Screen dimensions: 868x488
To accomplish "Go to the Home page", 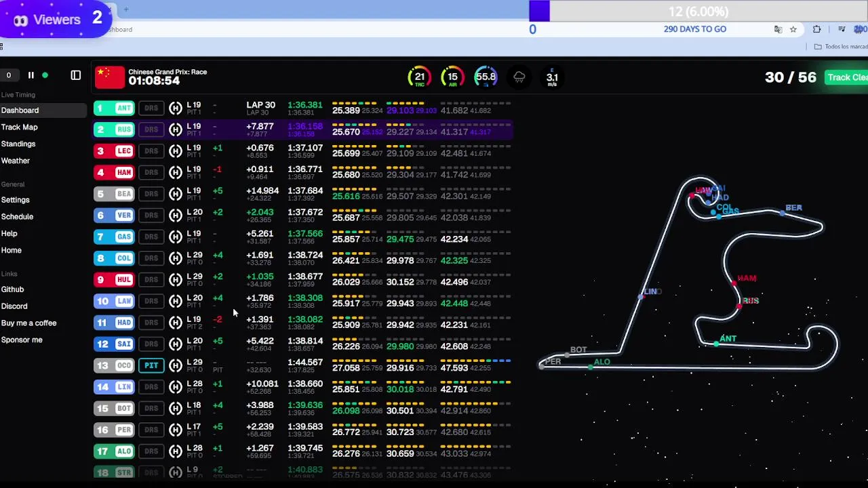I will click(11, 251).
